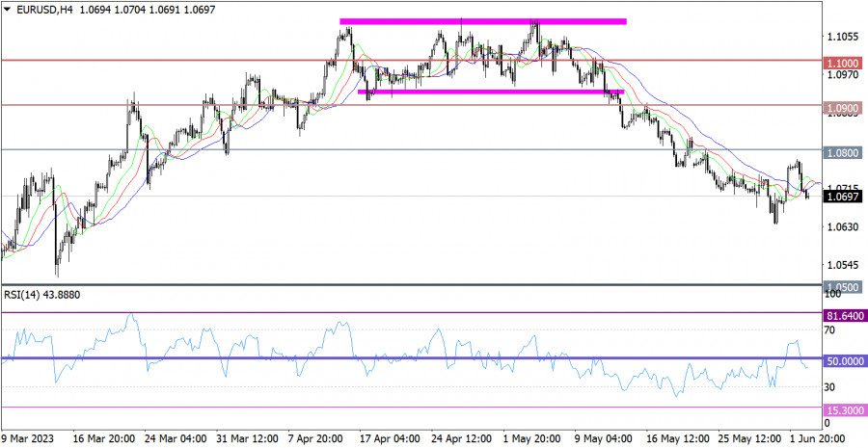Click the triangle arrow beside EURUSD,H4 title
The width and height of the screenshot is (868, 448).
click(7, 8)
